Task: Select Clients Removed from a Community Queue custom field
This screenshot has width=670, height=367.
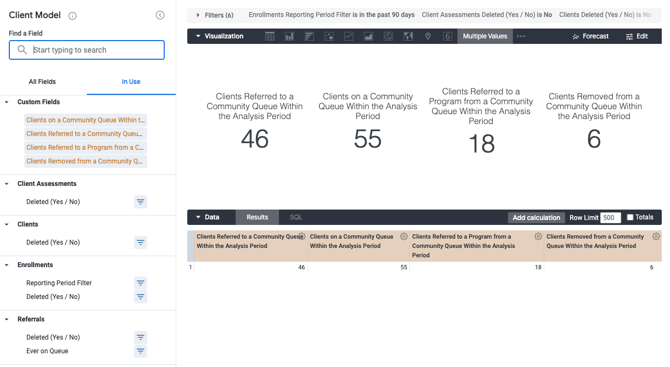Action: tap(85, 161)
